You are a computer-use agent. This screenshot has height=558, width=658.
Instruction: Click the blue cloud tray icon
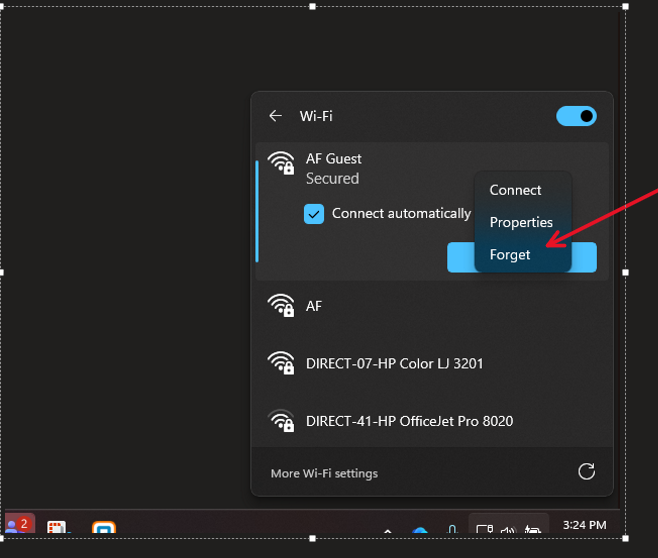coord(420,530)
